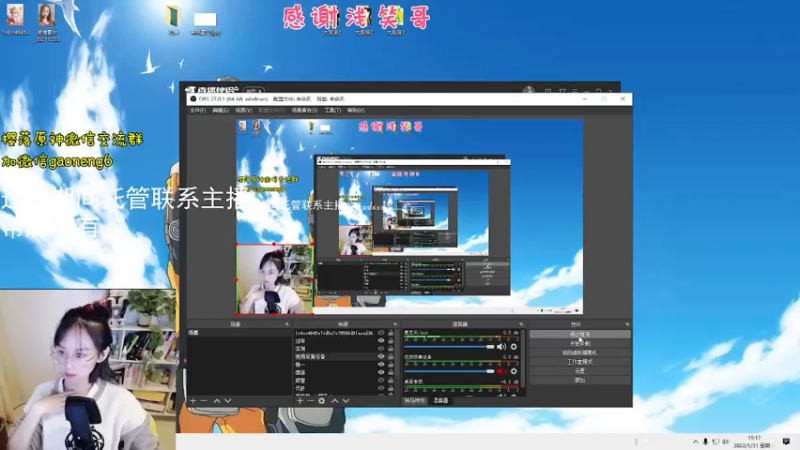Screen dimensions: 800x450
Task: Open network icon in the system tray
Action: click(x=715, y=442)
